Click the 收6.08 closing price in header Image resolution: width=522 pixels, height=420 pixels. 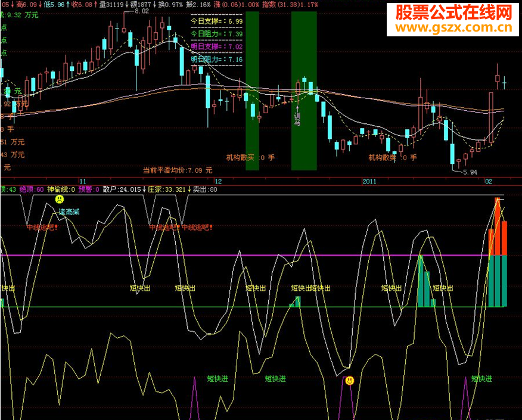(82, 4)
